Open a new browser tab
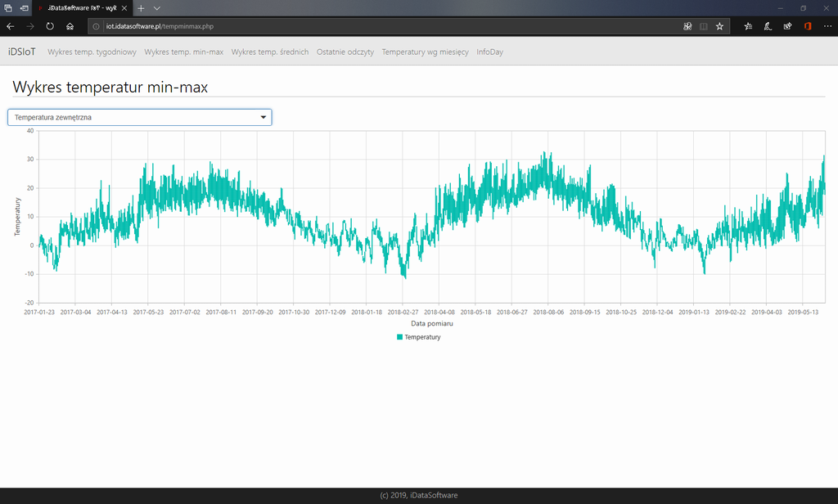 click(141, 8)
